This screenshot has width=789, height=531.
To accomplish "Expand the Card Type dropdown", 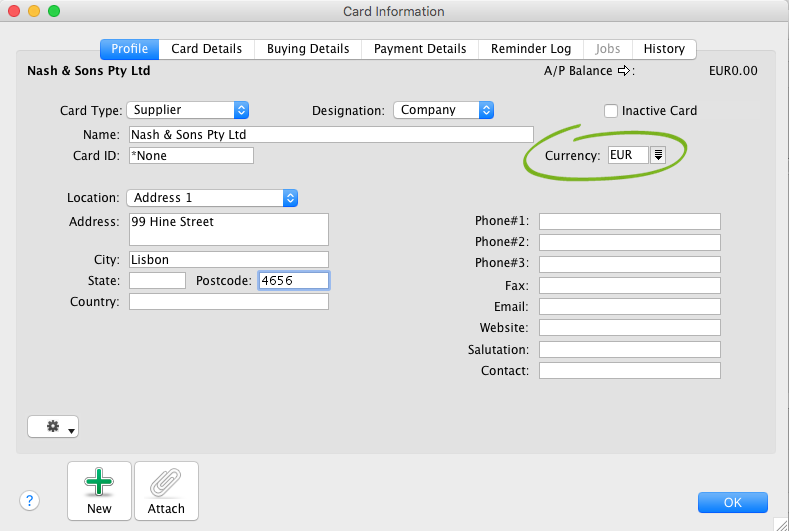I will [241, 110].
